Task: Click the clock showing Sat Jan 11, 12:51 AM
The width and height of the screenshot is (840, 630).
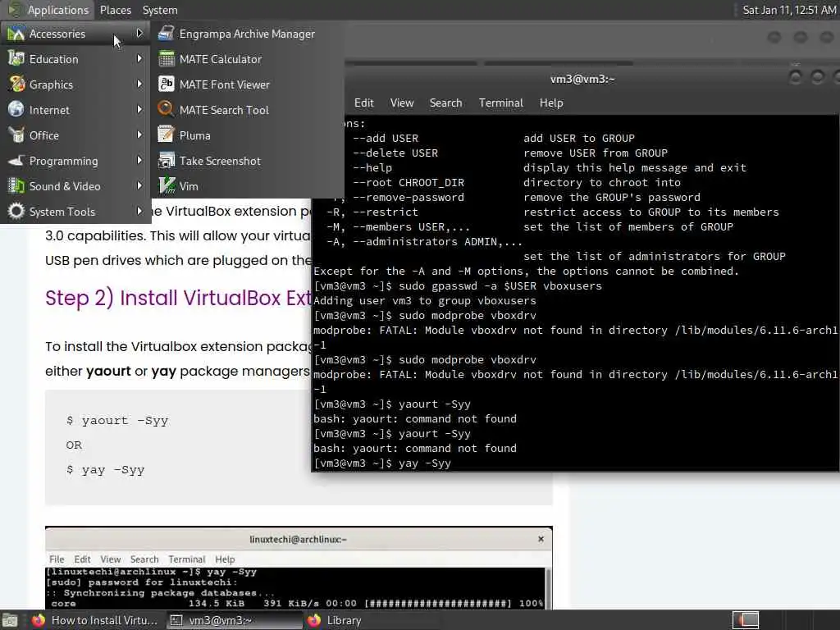Action: 788,10
